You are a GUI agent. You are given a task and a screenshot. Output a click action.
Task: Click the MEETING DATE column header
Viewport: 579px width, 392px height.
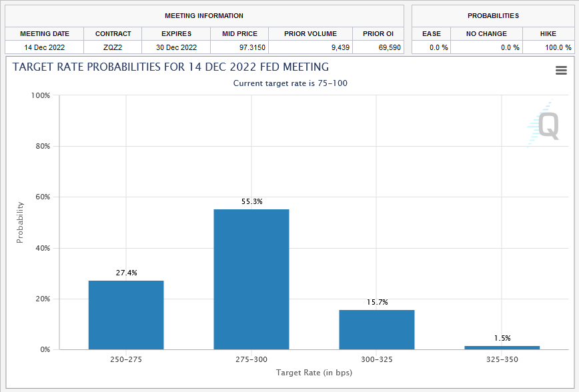[x=44, y=33]
